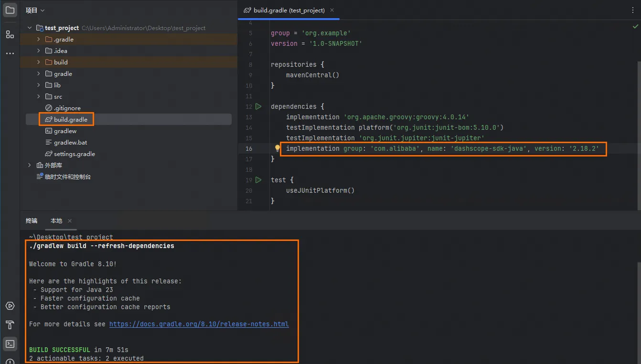Click the green inspection checkmark in editor
Screen dimensions: 641x364
[635, 27]
